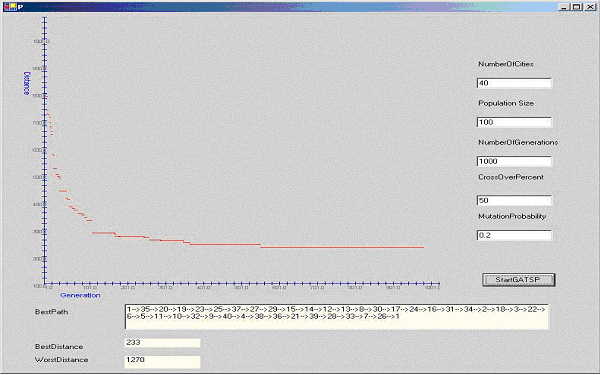Click the NumberOfCities label
600x375 pixels.
point(506,64)
